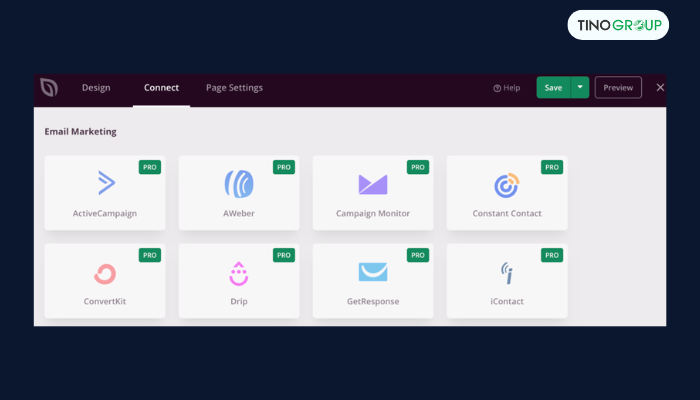Click the Preview button
This screenshot has width=700, height=400.
618,88
